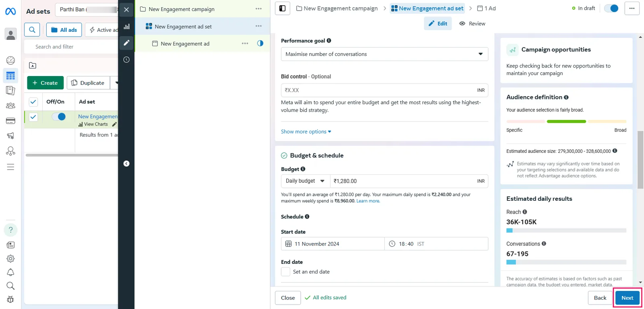Check the Set an end date checkbox

[285, 272]
